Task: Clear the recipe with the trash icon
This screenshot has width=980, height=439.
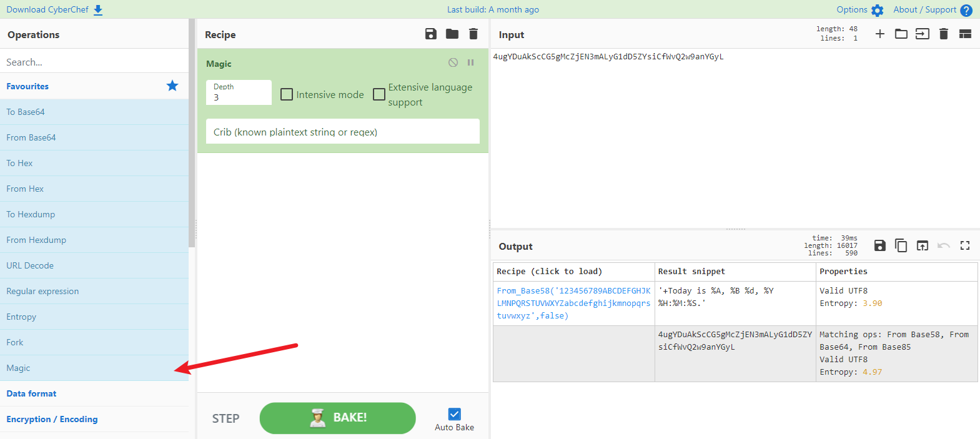Action: [473, 34]
